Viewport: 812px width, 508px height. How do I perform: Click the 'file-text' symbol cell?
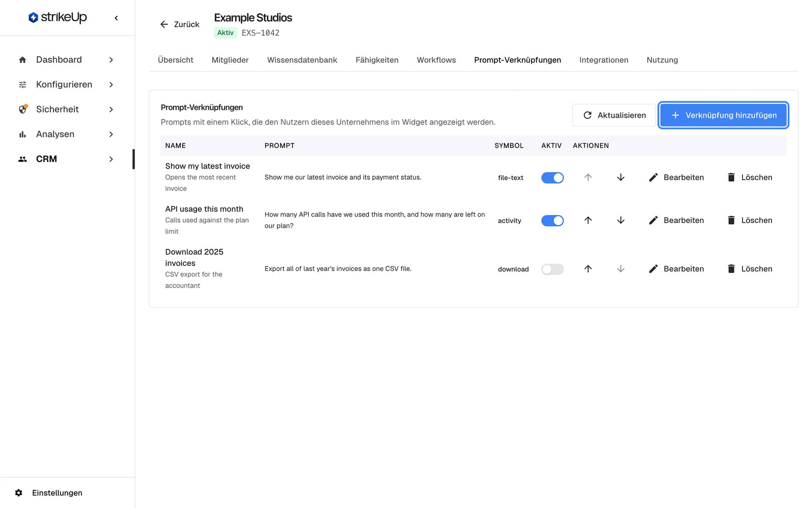tap(511, 177)
